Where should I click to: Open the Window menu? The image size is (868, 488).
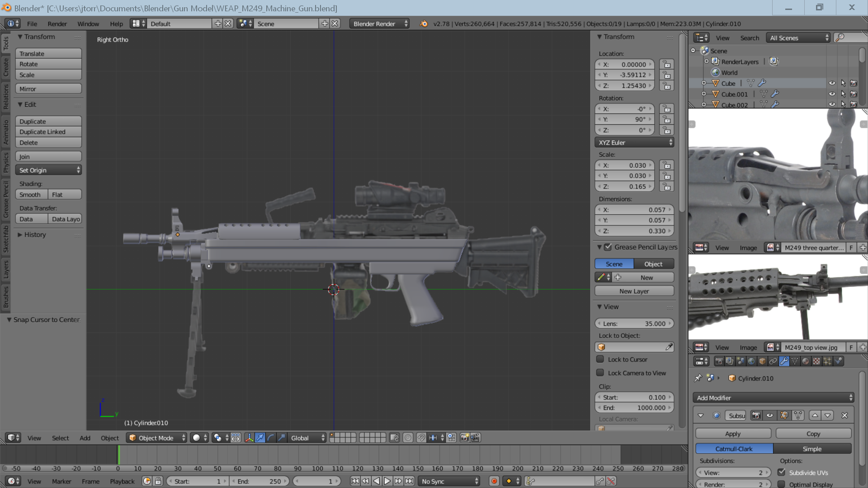pos(88,23)
